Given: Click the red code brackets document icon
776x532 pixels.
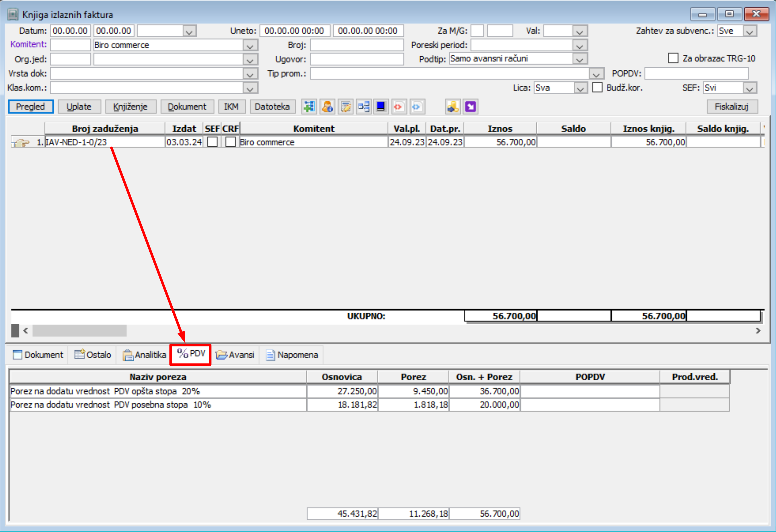Looking at the screenshot, I should [x=399, y=107].
